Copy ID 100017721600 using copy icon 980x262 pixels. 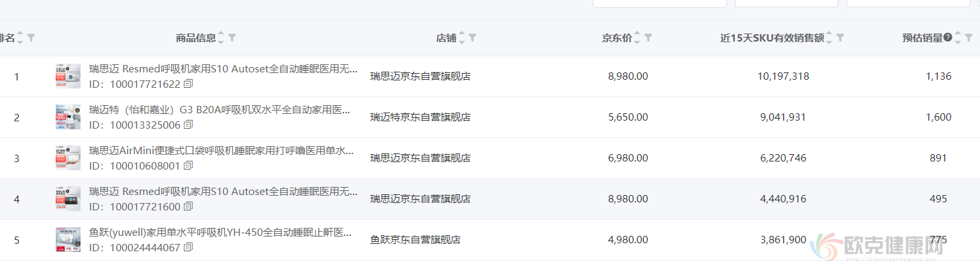click(188, 206)
